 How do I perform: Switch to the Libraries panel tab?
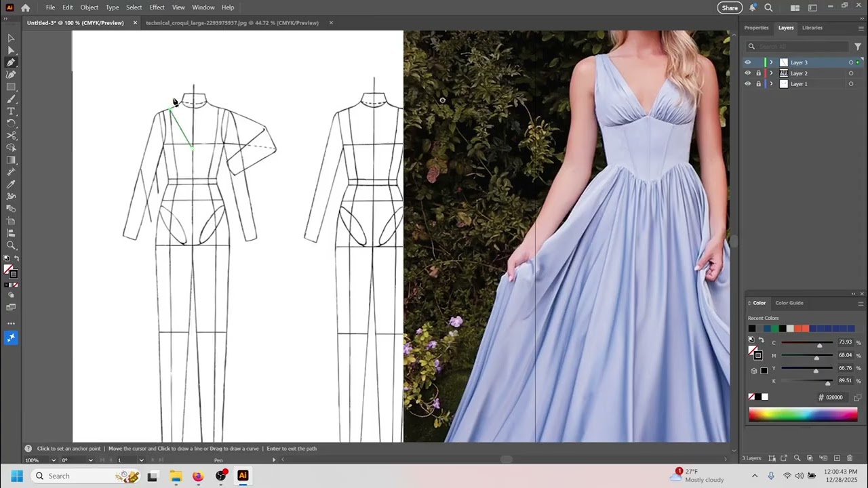click(812, 28)
